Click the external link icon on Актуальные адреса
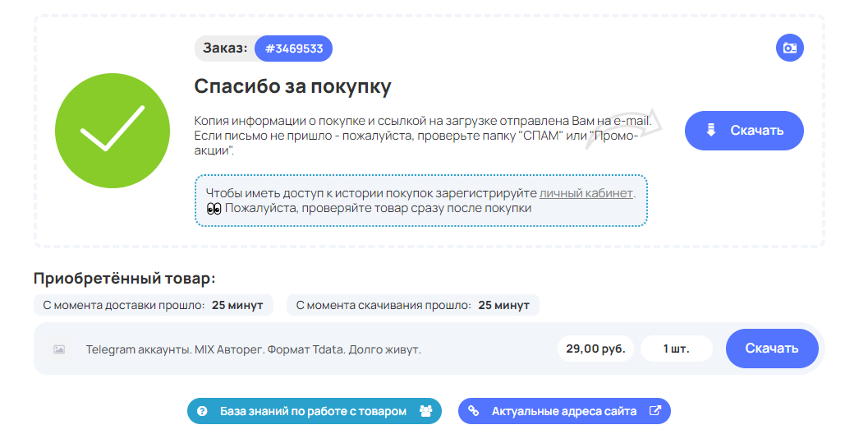 pyautogui.click(x=654, y=411)
